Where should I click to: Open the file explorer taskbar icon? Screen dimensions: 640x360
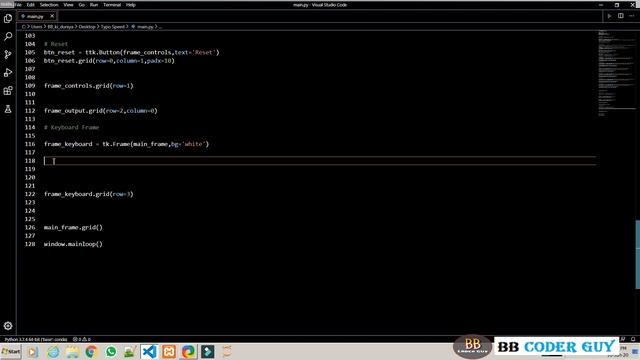pos(72,351)
